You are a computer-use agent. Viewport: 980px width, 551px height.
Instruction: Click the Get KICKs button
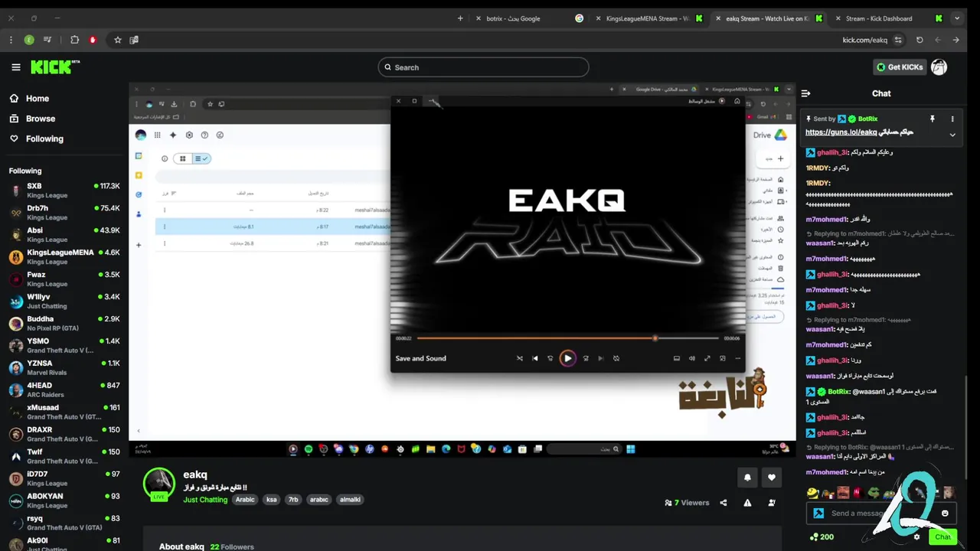click(900, 67)
